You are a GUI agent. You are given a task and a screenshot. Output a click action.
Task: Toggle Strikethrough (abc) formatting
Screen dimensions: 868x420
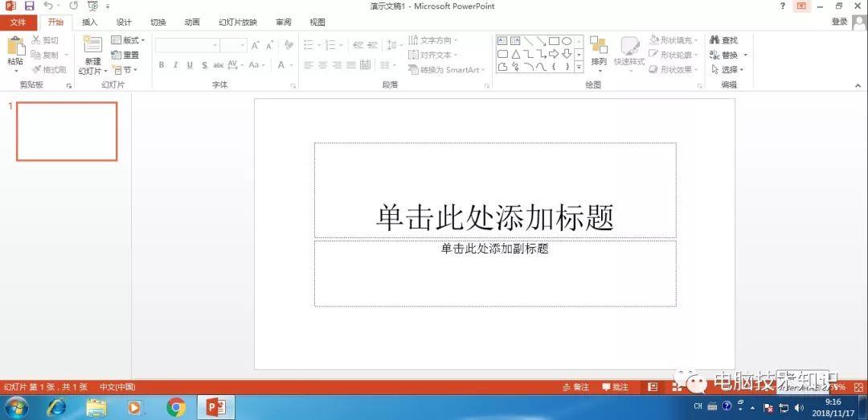point(219,65)
